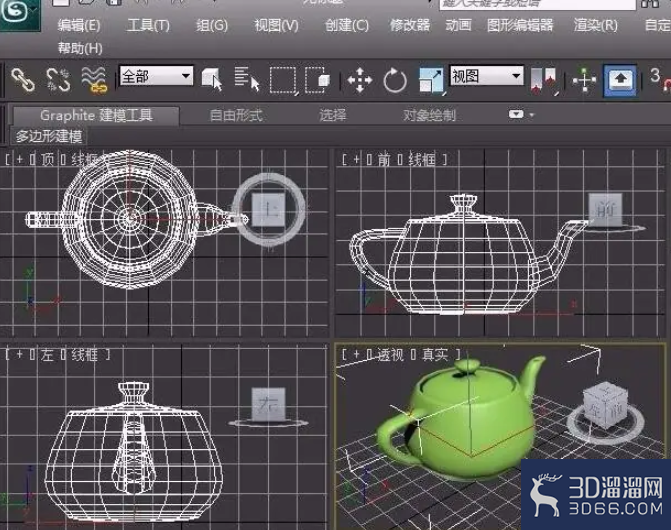Select the Scale tool
The width and height of the screenshot is (671, 530).
tap(431, 80)
